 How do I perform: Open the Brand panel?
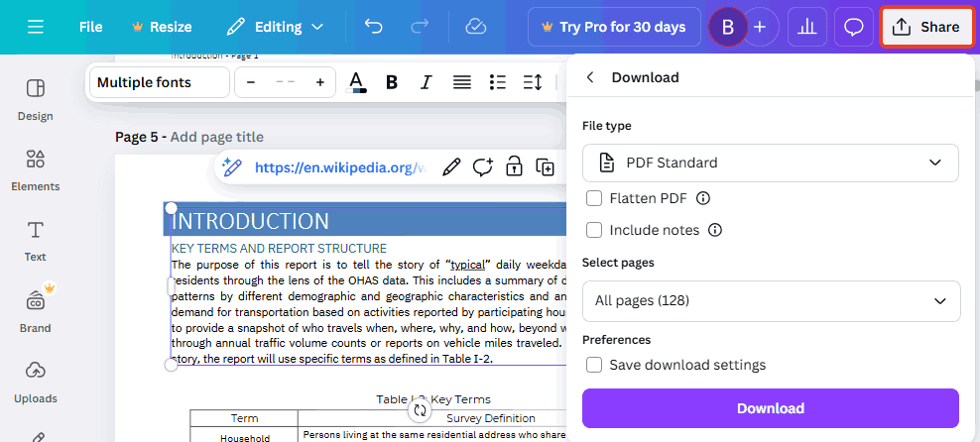[x=35, y=310]
